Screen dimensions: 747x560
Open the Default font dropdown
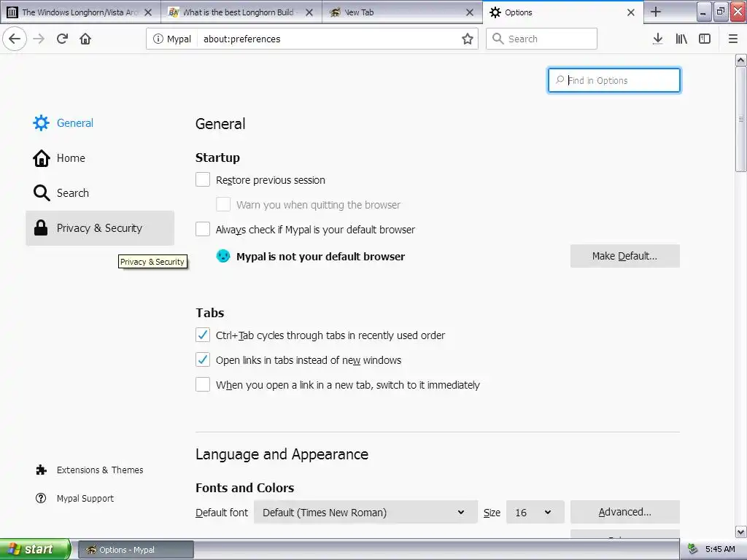coord(365,513)
